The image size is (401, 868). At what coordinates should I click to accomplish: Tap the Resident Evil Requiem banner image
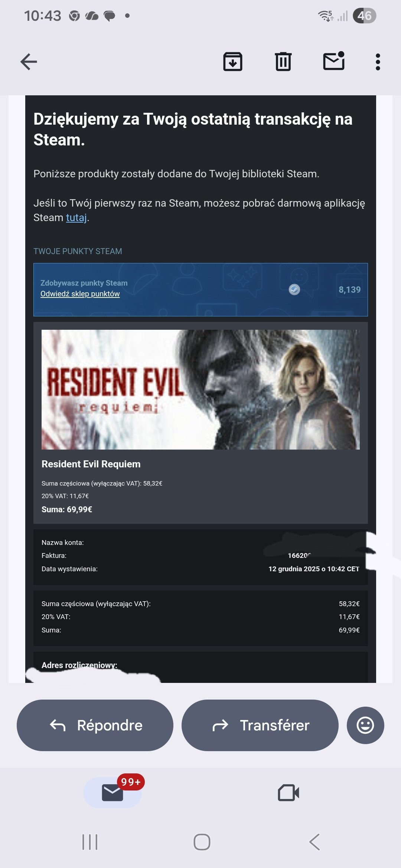200,389
